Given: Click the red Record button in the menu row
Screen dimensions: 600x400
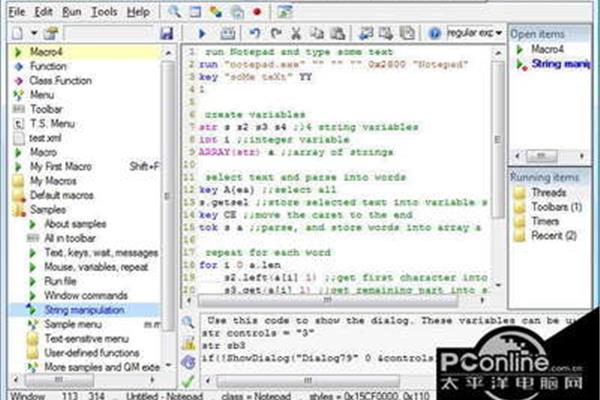Looking at the screenshot, I should (257, 12).
